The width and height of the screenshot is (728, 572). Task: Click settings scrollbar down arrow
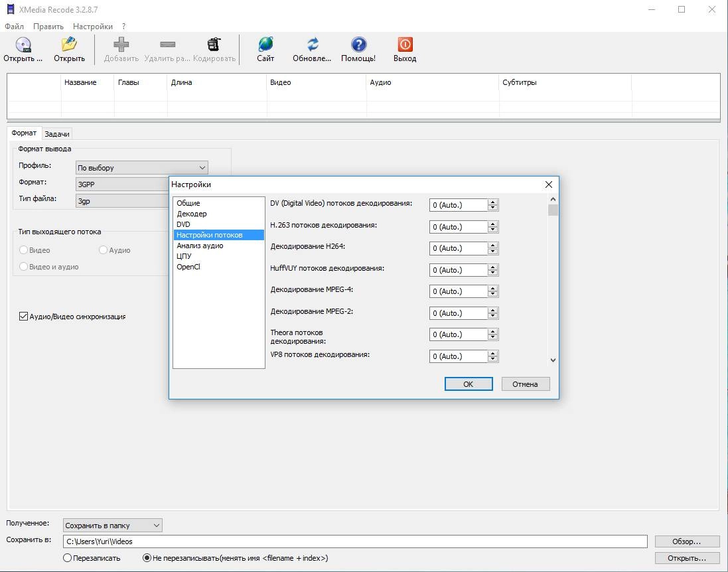tap(553, 360)
